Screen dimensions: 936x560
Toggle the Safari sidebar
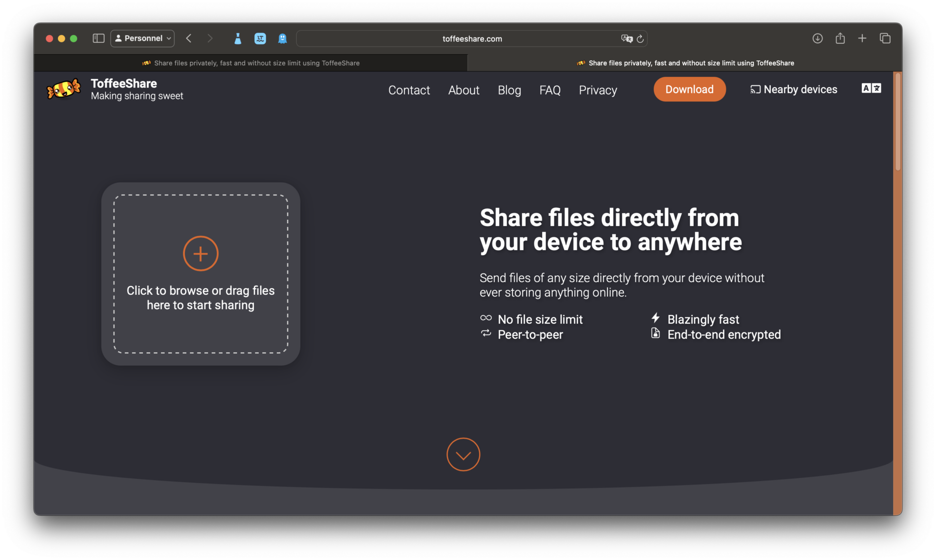[x=98, y=38]
